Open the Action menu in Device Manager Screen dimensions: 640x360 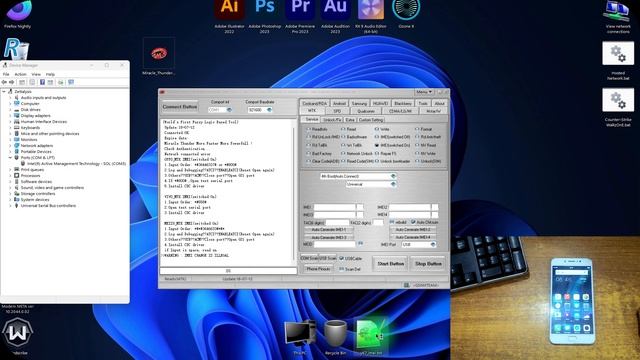[x=20, y=74]
